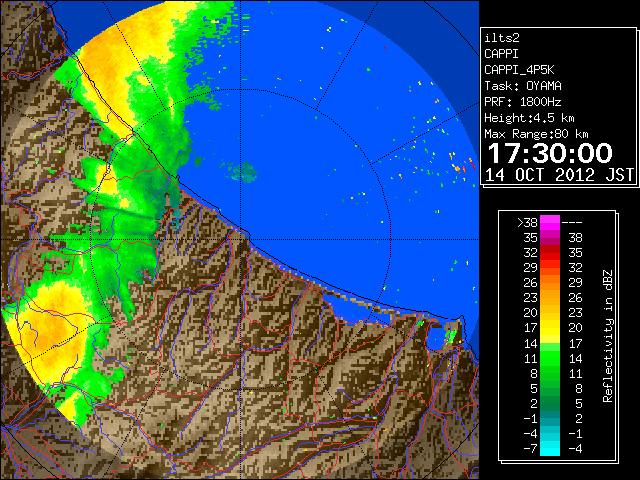The width and height of the screenshot is (640, 480).
Task: Click the orange 23–26 dBZ legend swatch
Action: pos(550,298)
